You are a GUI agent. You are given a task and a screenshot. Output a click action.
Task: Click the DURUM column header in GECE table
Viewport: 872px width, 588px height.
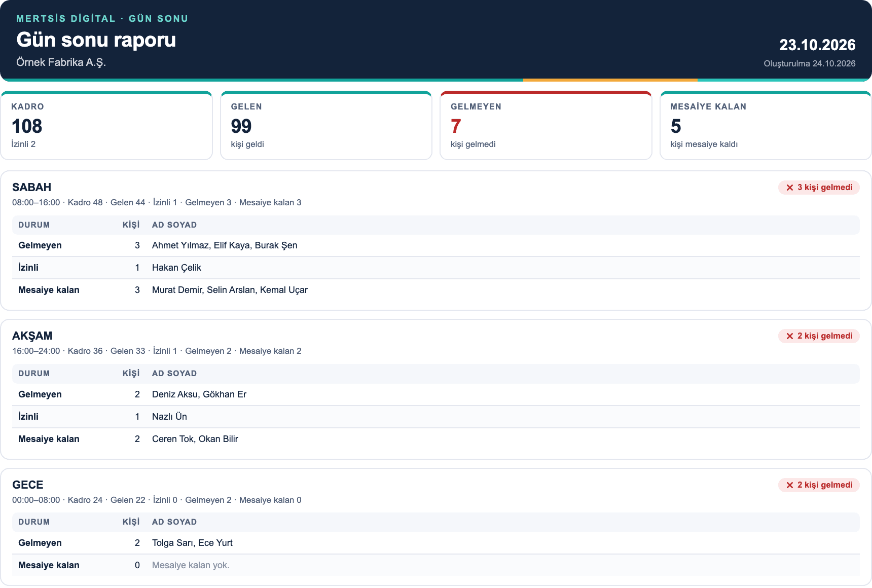click(x=34, y=522)
